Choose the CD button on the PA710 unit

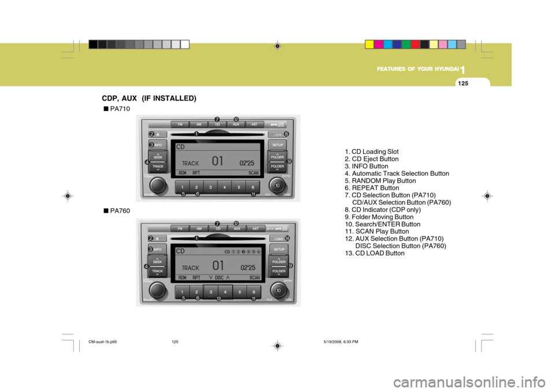[x=217, y=124]
